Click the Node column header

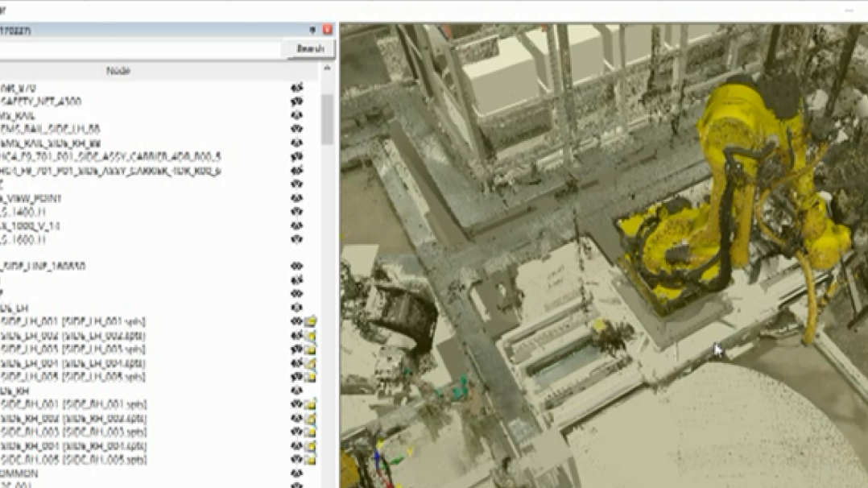[118, 71]
